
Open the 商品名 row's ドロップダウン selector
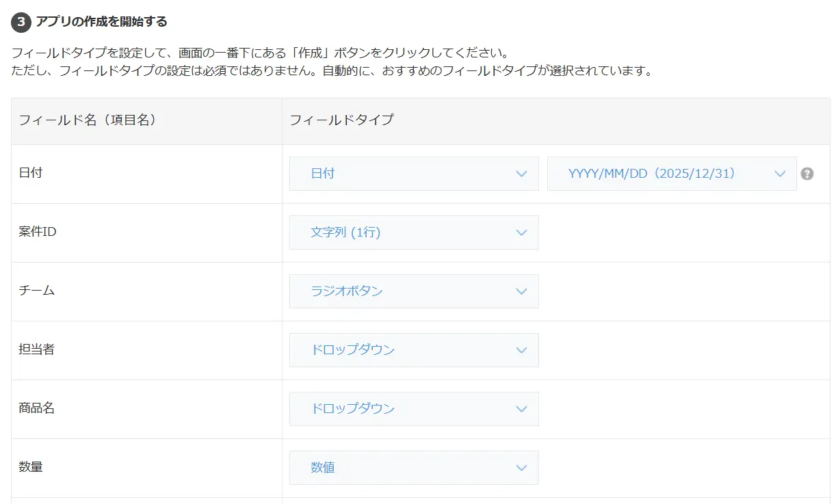[x=414, y=409]
